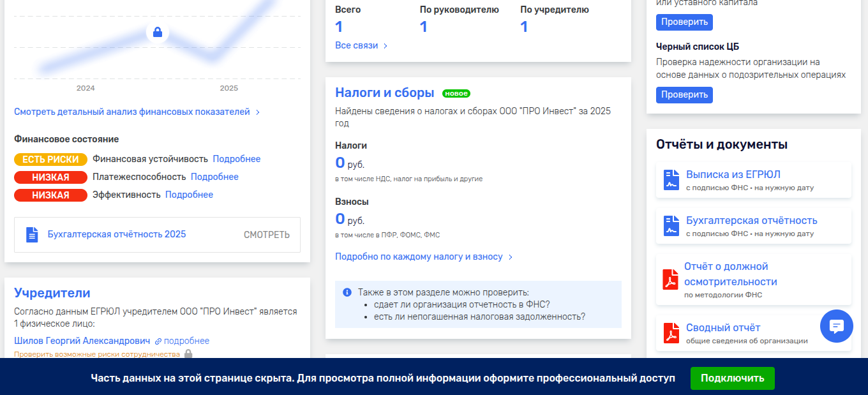The height and width of the screenshot is (395, 868).
Task: Click the lock icon after Проверить возможные риски
Action: 188,354
